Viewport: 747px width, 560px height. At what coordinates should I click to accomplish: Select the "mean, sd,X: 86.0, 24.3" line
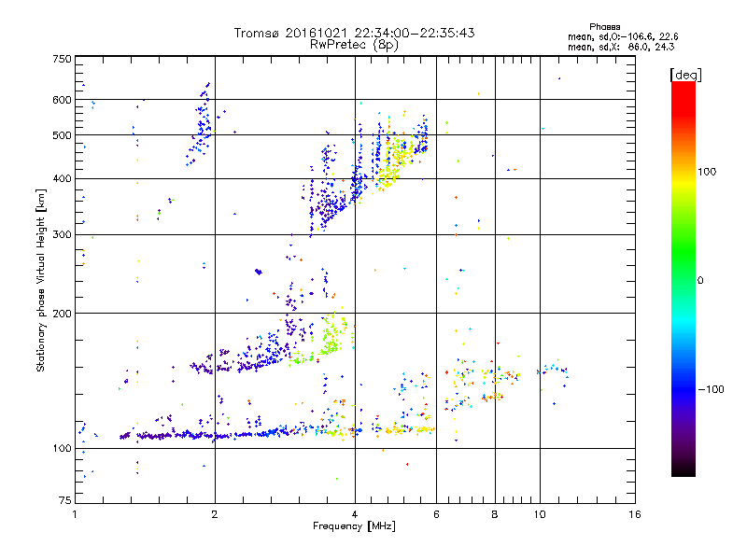click(x=621, y=47)
